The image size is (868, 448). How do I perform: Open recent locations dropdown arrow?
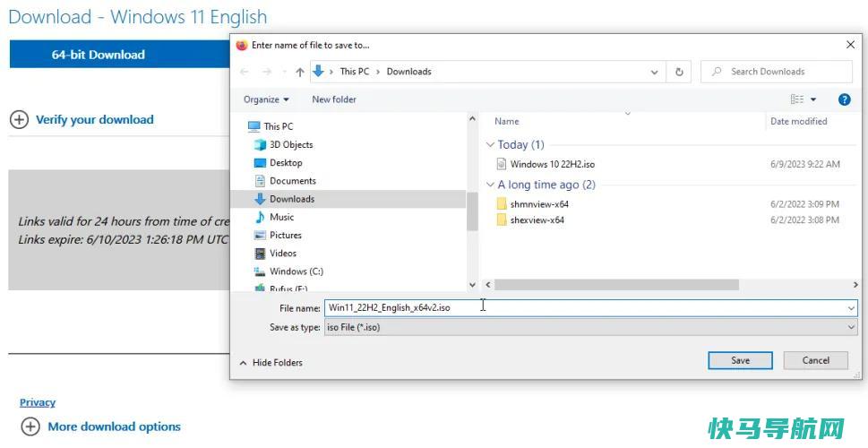[285, 72]
